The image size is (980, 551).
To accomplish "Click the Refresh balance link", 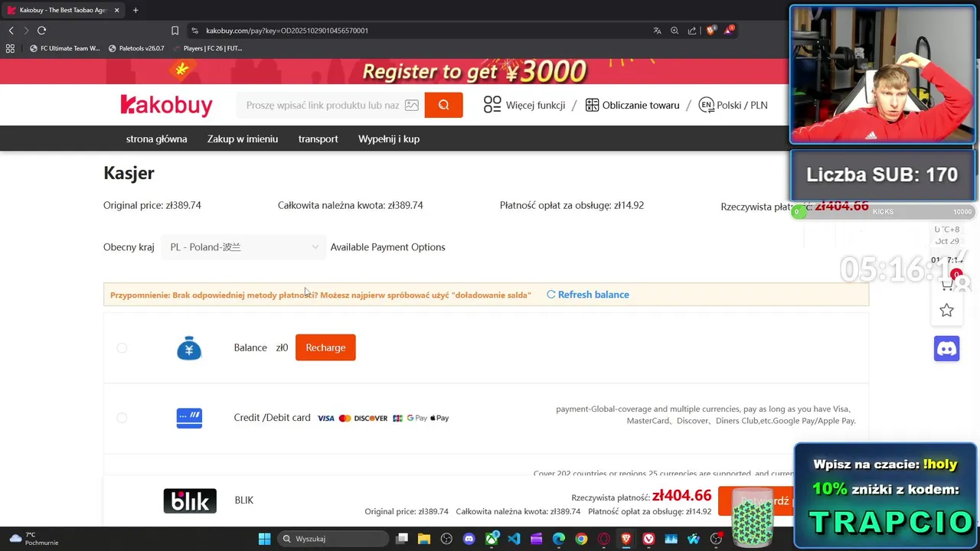I will point(588,295).
